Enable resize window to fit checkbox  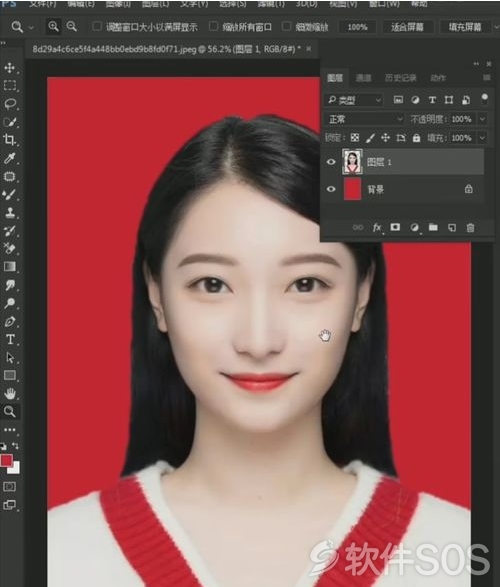(97, 26)
